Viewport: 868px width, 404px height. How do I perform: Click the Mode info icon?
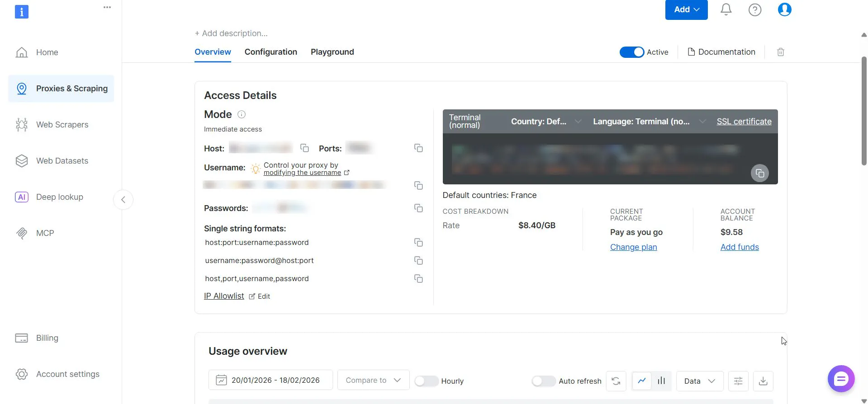pos(242,114)
